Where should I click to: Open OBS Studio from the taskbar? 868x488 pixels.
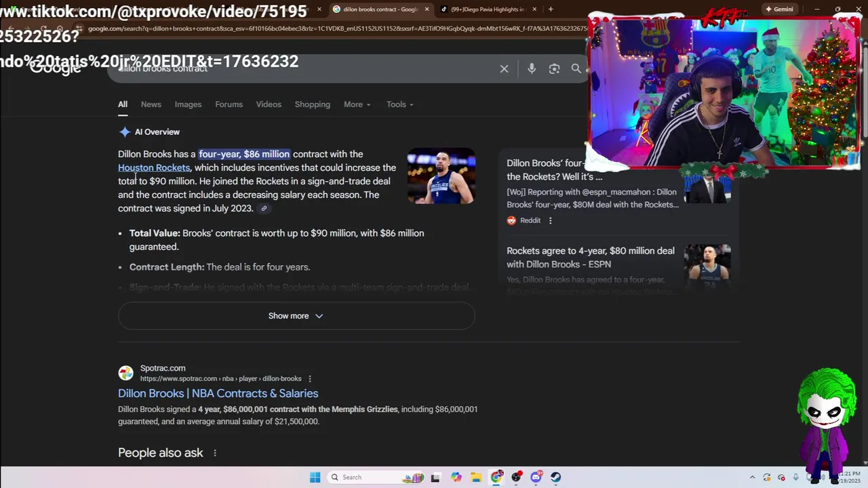click(516, 477)
